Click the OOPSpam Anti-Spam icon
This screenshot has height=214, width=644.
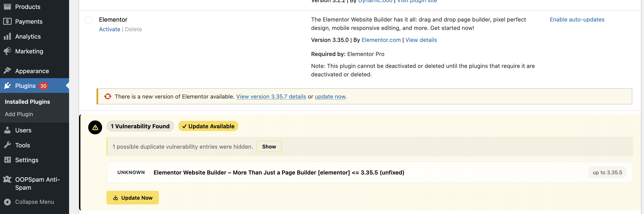click(7, 179)
